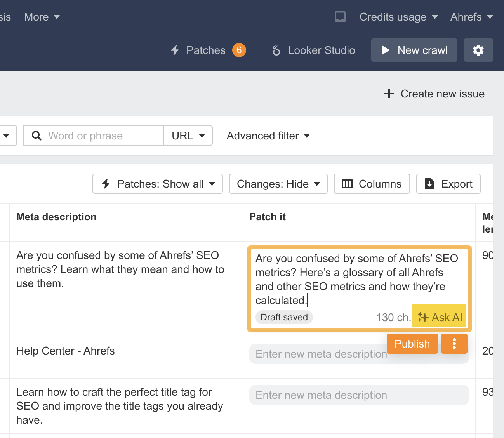Expand the Advanced filter dropdown
This screenshot has height=438, width=504.
268,136
